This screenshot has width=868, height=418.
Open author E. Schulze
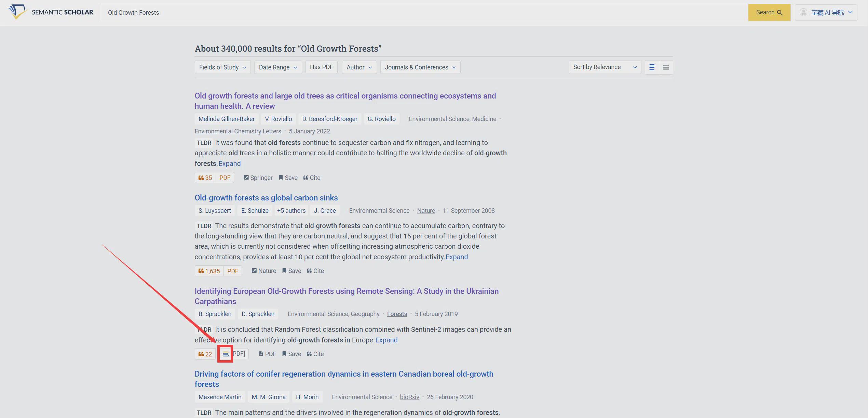(255, 210)
